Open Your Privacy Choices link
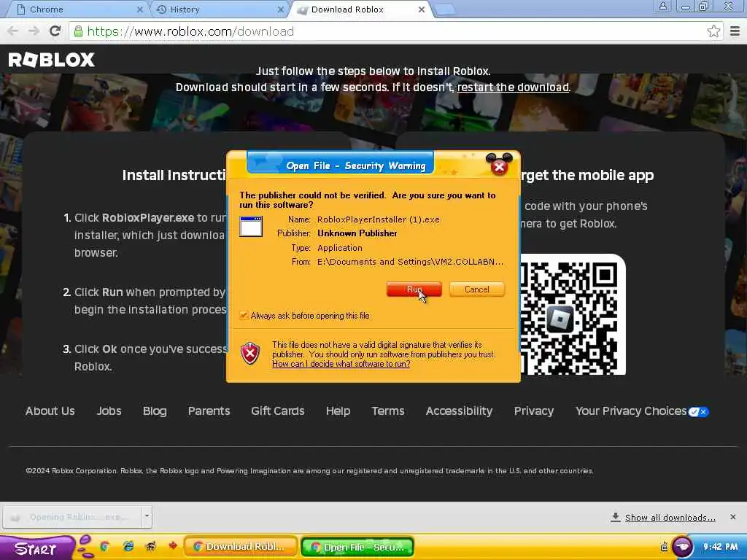 (631, 411)
